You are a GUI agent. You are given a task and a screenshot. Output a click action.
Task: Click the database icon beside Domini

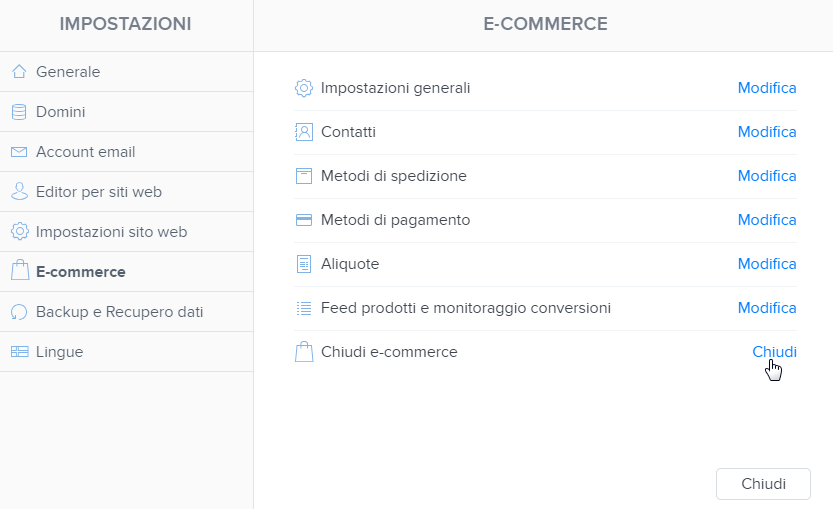point(19,112)
